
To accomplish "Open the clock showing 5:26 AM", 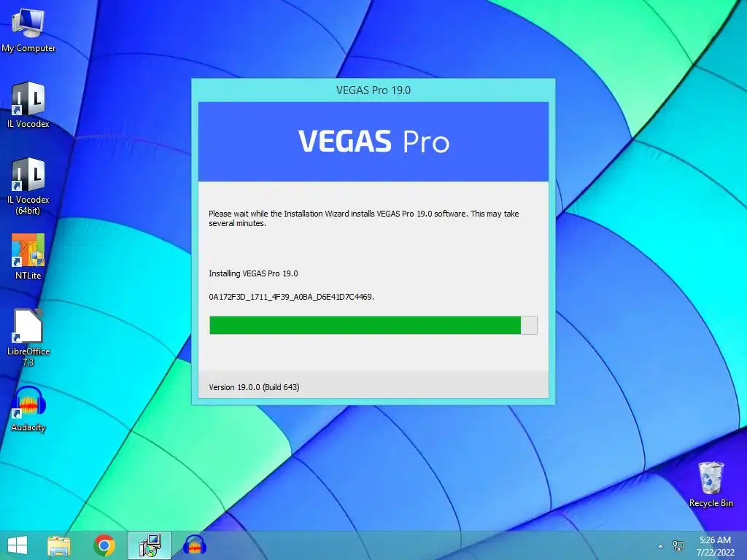I will point(715,546).
